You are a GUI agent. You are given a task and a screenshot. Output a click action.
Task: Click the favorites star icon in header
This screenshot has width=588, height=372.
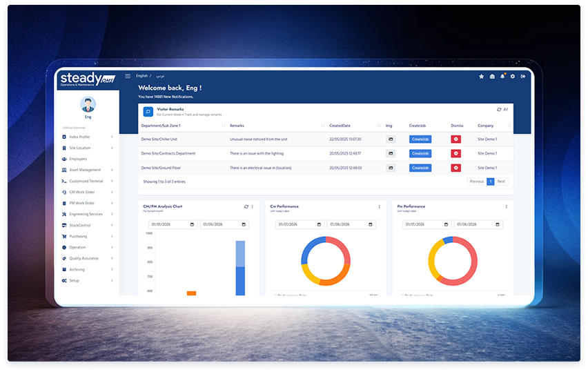[x=482, y=77]
